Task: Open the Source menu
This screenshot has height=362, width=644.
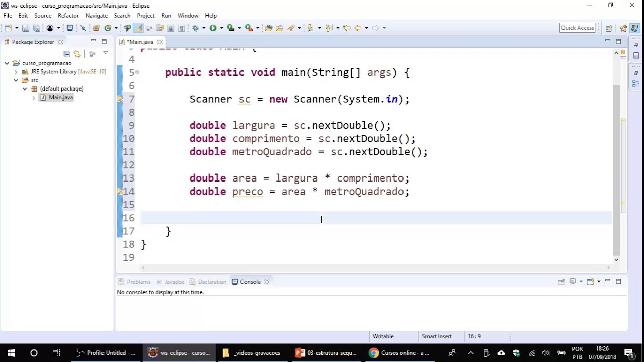Action: [43, 16]
